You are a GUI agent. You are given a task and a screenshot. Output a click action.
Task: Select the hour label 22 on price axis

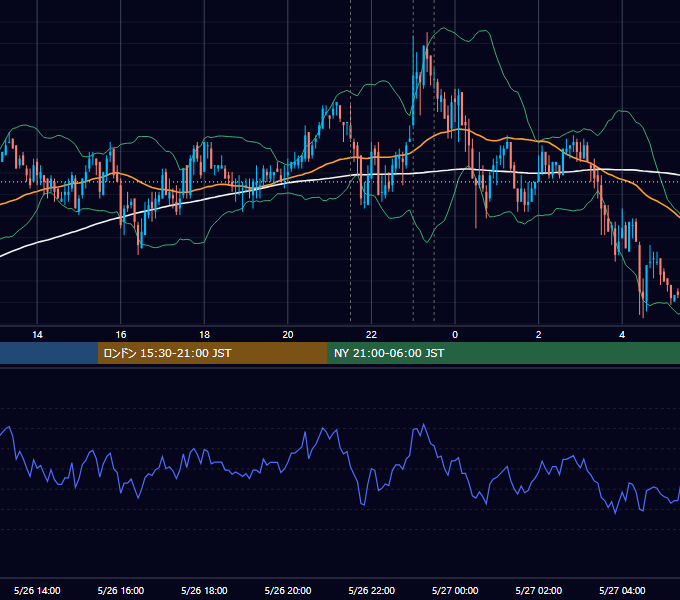click(x=371, y=335)
